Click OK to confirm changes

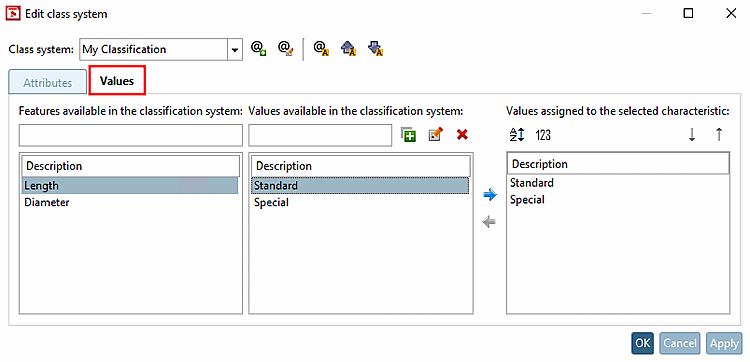(642, 343)
